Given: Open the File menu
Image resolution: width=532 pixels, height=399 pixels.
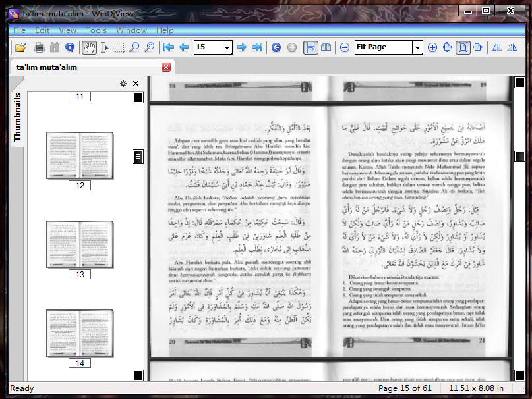Looking at the screenshot, I should (x=19, y=30).
